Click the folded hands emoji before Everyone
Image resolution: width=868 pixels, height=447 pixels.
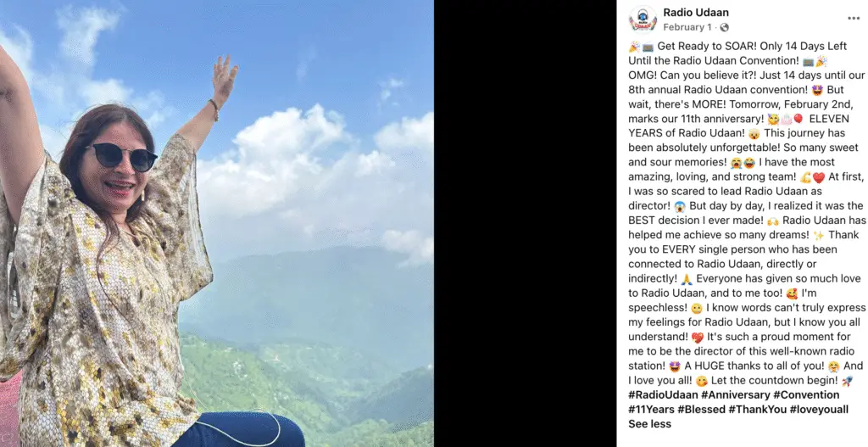coord(687,278)
